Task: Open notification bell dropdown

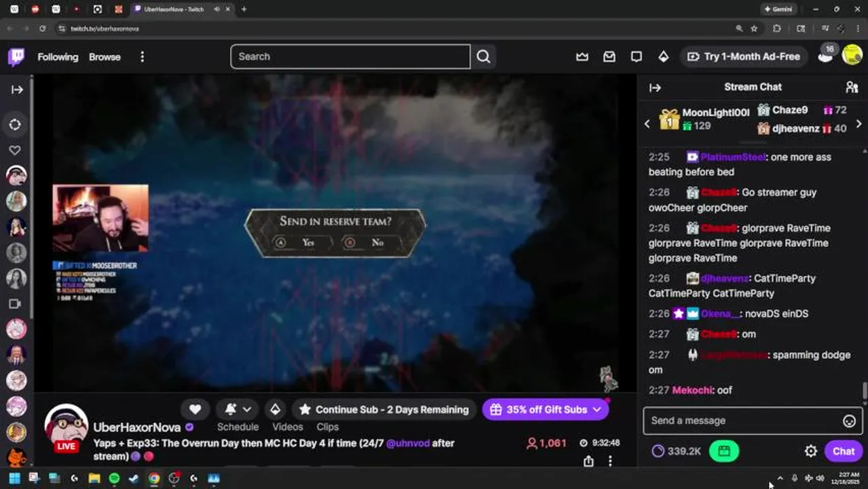Action: click(x=238, y=410)
